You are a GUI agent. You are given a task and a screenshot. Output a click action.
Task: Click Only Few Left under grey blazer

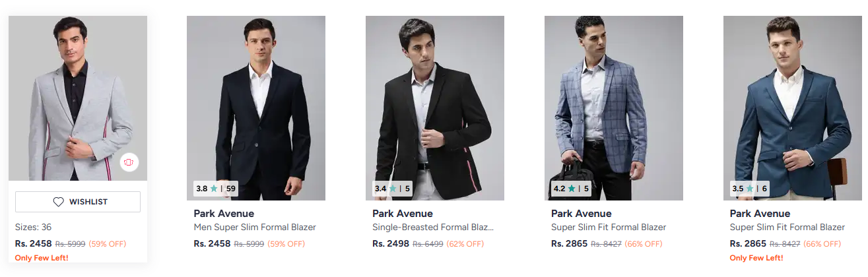[42, 258]
